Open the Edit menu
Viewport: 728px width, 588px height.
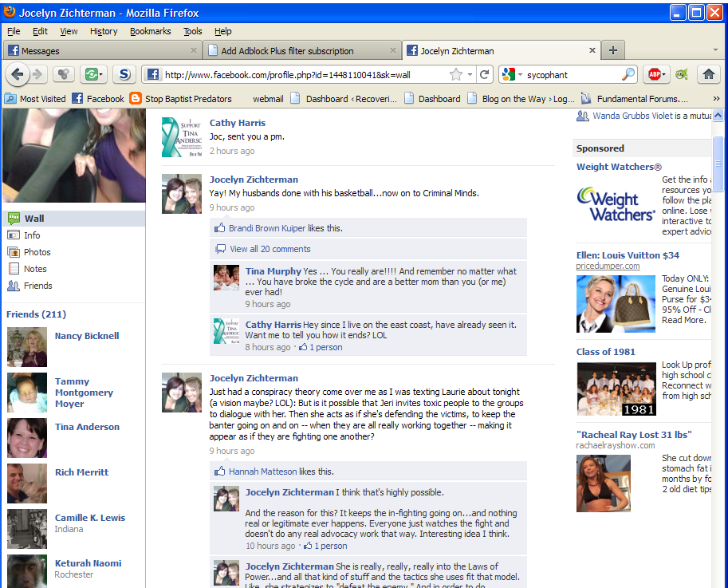tap(40, 31)
